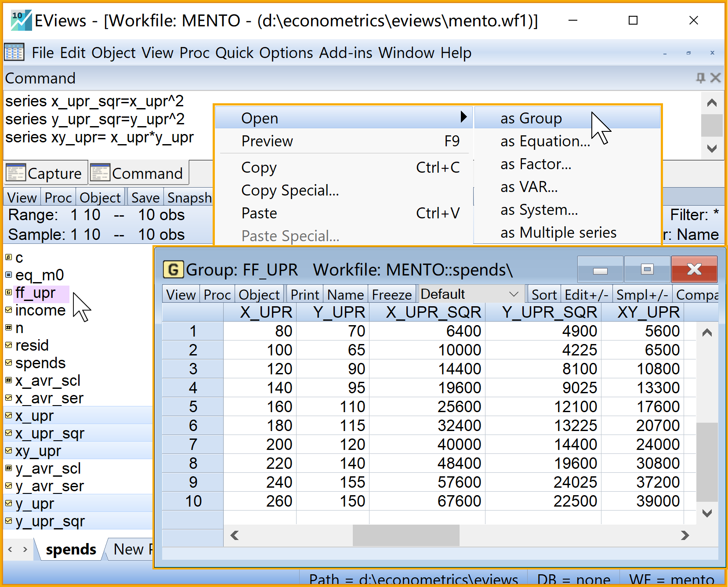This screenshot has width=728, height=587.
Task: Click the coefficient vector c icon
Action: pos(8,257)
